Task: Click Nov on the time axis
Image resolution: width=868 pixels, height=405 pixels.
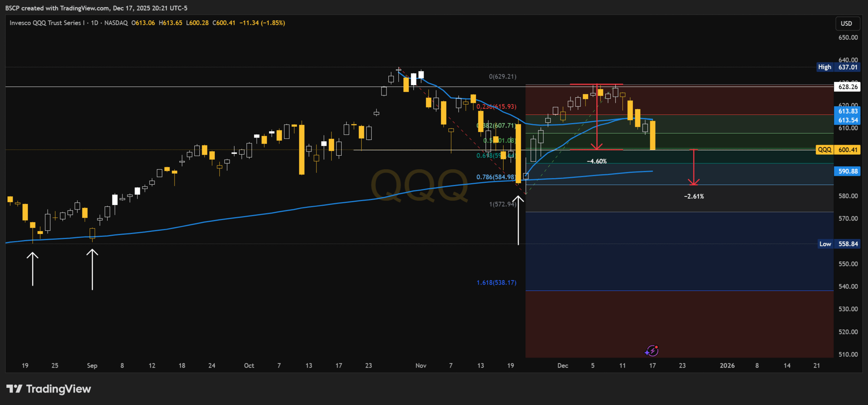Action: 421,366
